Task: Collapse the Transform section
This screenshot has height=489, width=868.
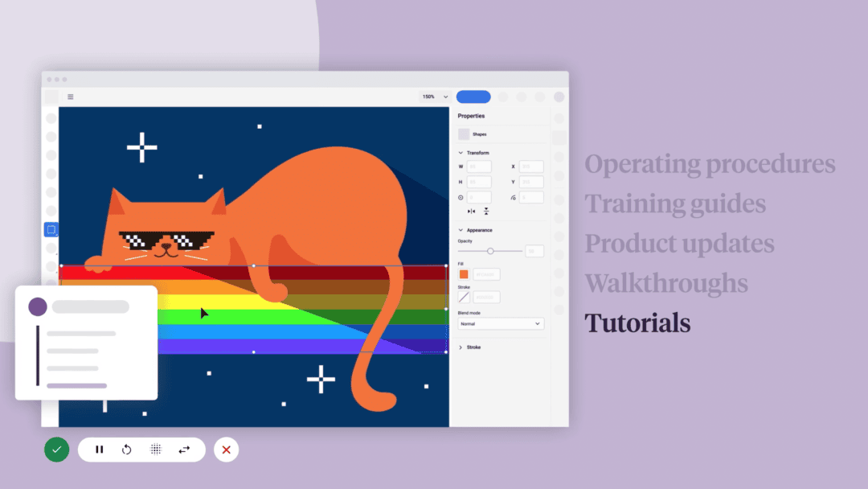Action: click(461, 153)
